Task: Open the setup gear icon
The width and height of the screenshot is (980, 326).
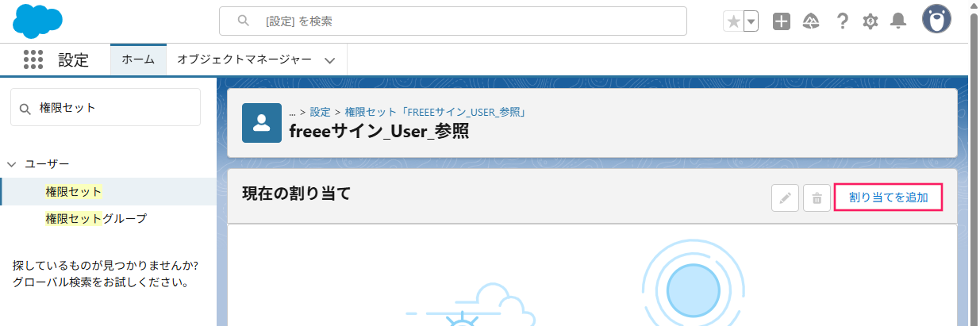Action: tap(870, 21)
